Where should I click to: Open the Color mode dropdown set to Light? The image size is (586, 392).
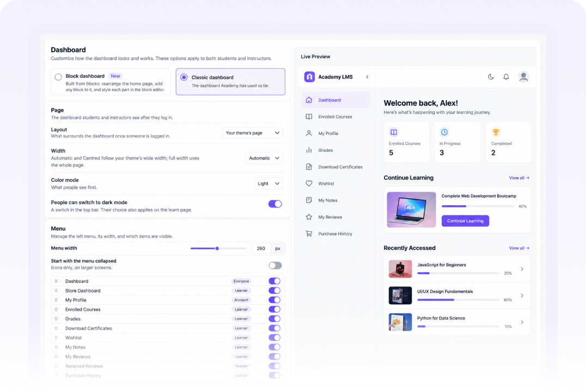coord(268,183)
